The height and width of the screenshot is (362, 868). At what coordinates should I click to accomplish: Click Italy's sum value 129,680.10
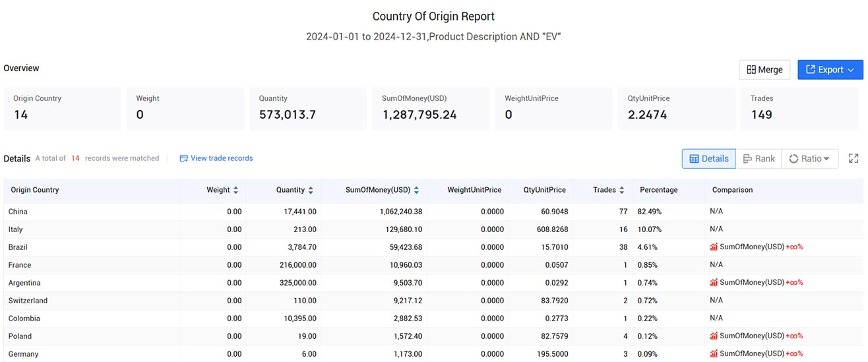[x=404, y=229]
